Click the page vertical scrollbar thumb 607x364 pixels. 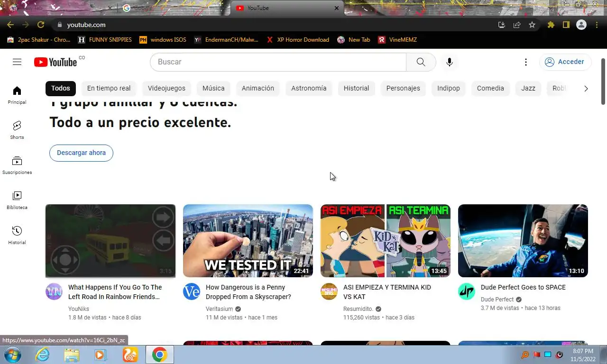(603, 82)
